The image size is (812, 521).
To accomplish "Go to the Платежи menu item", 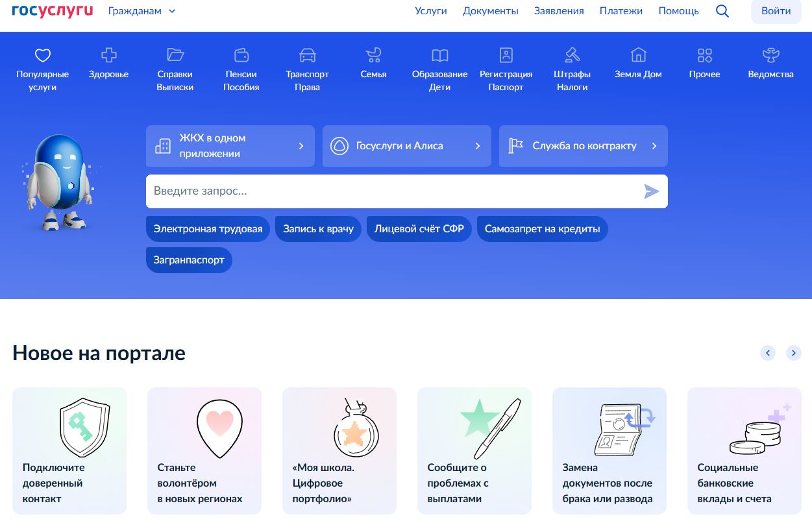I will pyautogui.click(x=621, y=11).
